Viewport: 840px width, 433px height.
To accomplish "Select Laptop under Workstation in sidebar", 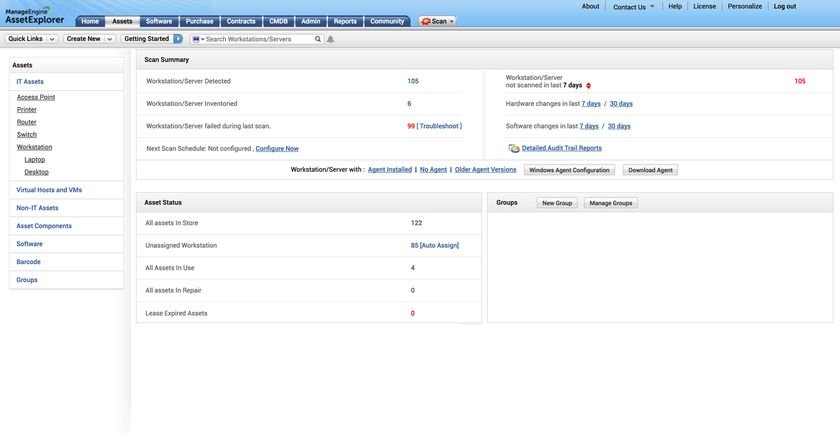I will [35, 160].
